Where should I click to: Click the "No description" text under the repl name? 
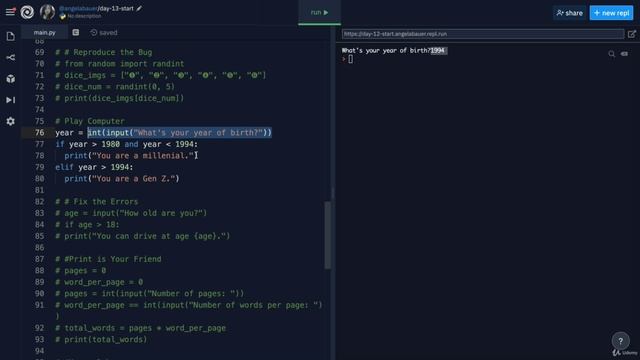[84, 16]
